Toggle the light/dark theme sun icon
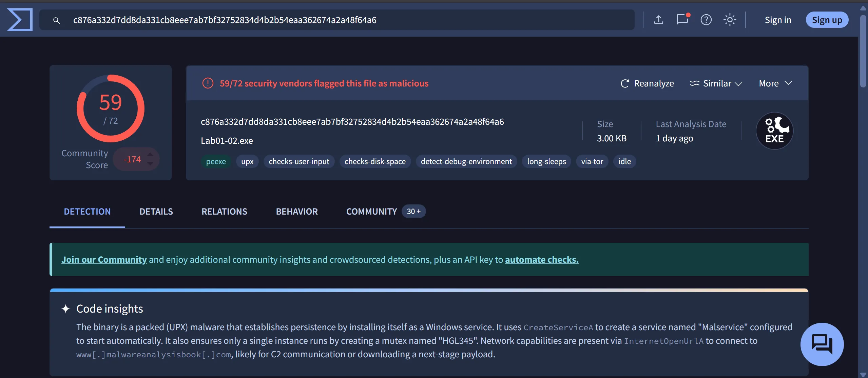Image resolution: width=868 pixels, height=378 pixels. pyautogui.click(x=730, y=20)
